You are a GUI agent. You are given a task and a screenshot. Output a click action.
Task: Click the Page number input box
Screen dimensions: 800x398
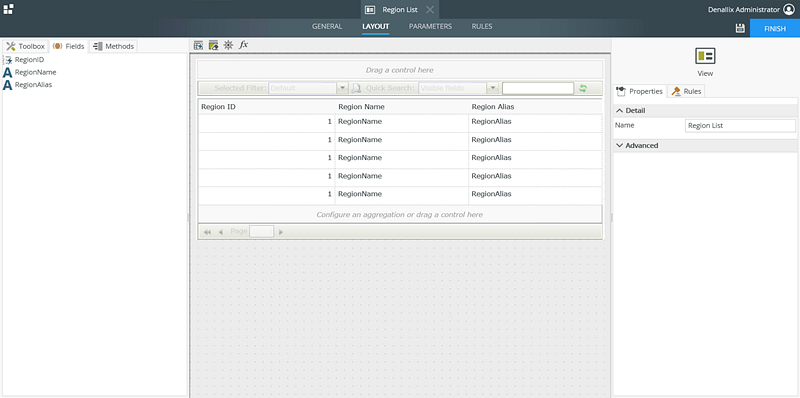point(261,232)
